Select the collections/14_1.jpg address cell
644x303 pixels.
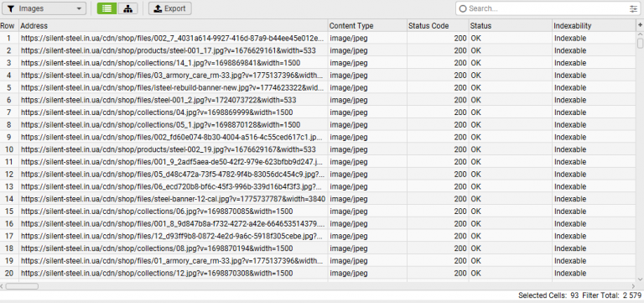(173, 63)
